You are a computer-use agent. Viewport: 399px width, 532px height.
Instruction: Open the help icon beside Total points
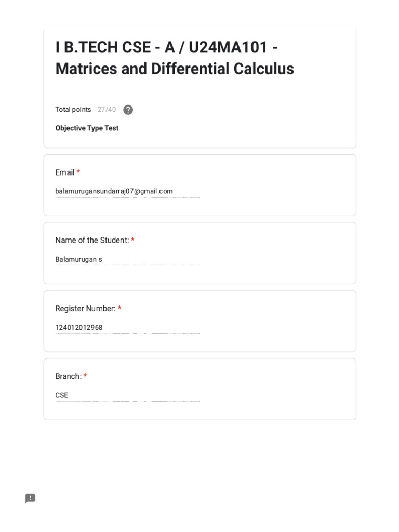[128, 110]
